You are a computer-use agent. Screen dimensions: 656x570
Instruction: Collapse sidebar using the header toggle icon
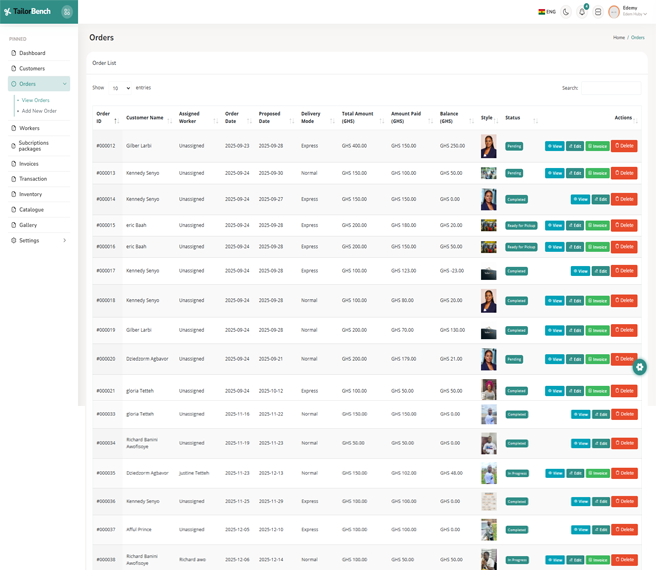coord(67,12)
